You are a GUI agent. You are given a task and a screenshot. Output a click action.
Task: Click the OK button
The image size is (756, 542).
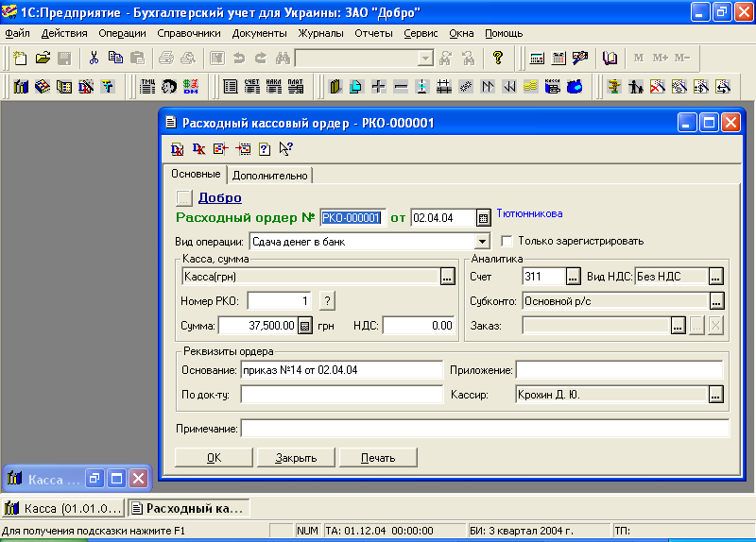coord(214,458)
